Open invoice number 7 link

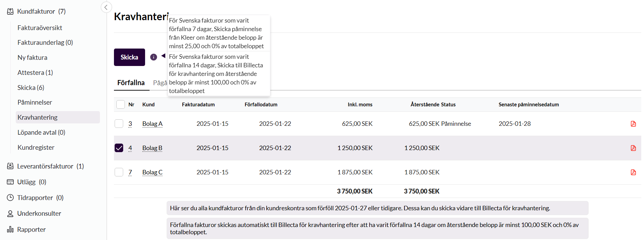pos(130,172)
